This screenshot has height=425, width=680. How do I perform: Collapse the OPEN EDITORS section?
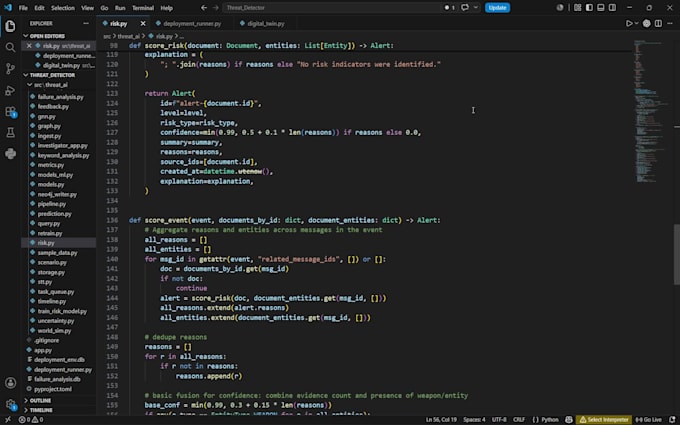47,36
